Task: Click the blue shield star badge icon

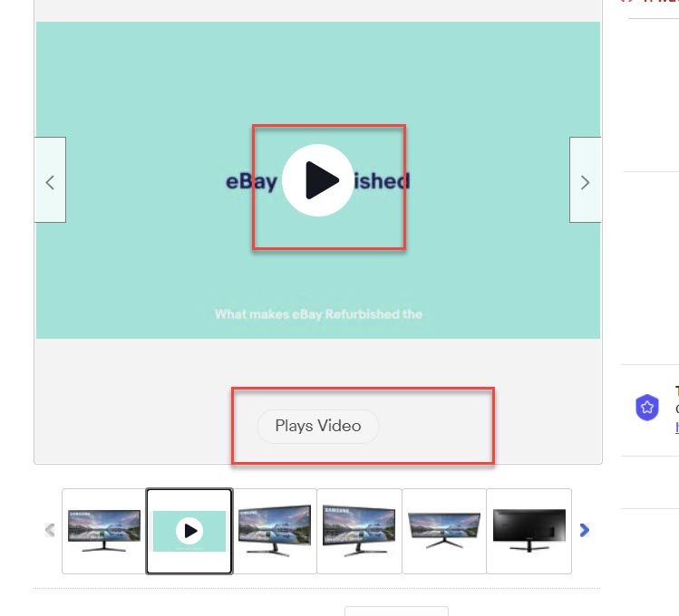Action: pos(647,407)
